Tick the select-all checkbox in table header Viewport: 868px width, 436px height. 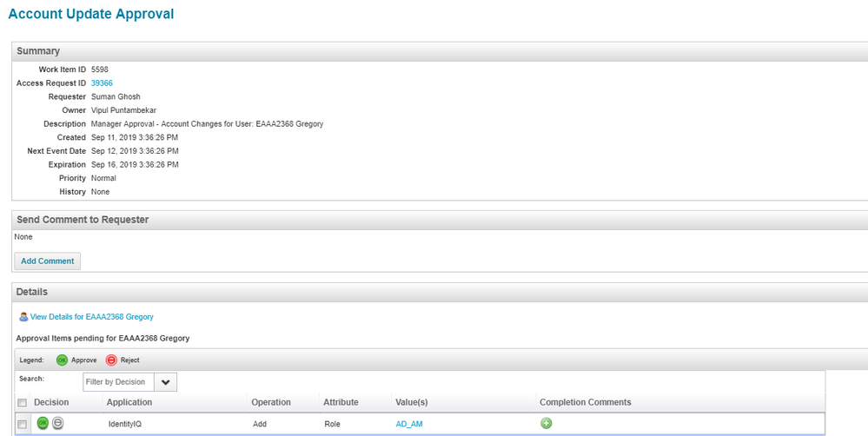point(23,403)
